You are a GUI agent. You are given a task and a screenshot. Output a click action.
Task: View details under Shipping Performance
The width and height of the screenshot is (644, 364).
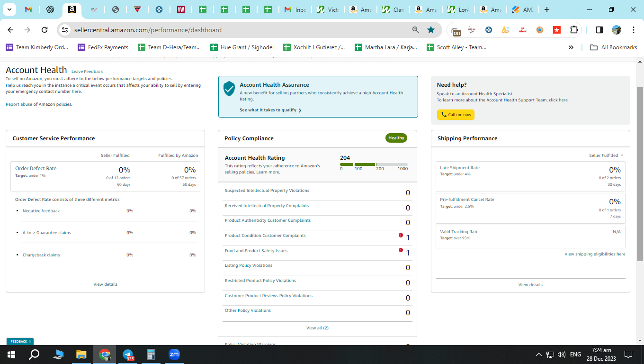coord(530,285)
